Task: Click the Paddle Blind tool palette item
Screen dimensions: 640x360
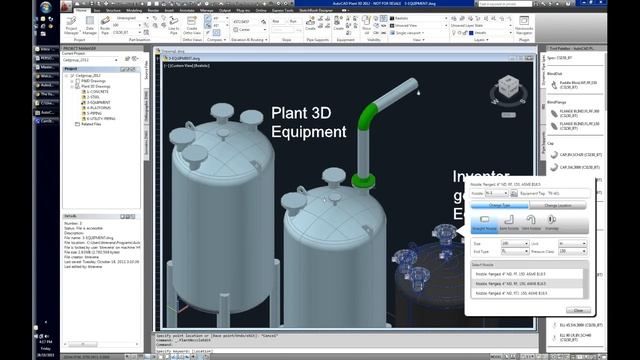Action: tap(575, 84)
